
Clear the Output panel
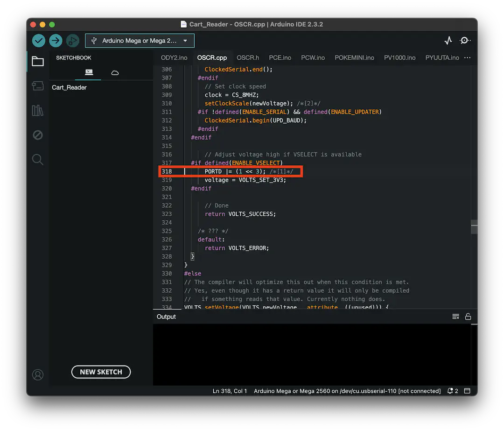pos(455,316)
